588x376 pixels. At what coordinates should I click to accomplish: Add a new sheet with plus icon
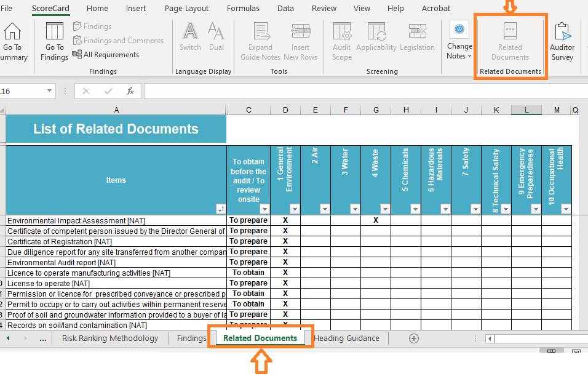pyautogui.click(x=413, y=338)
